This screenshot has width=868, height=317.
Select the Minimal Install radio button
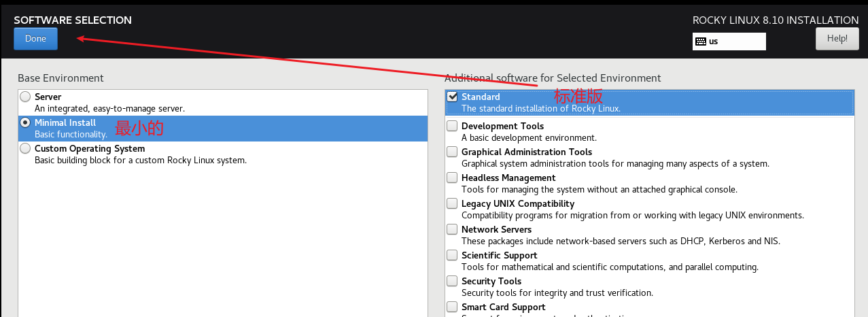tap(25, 122)
